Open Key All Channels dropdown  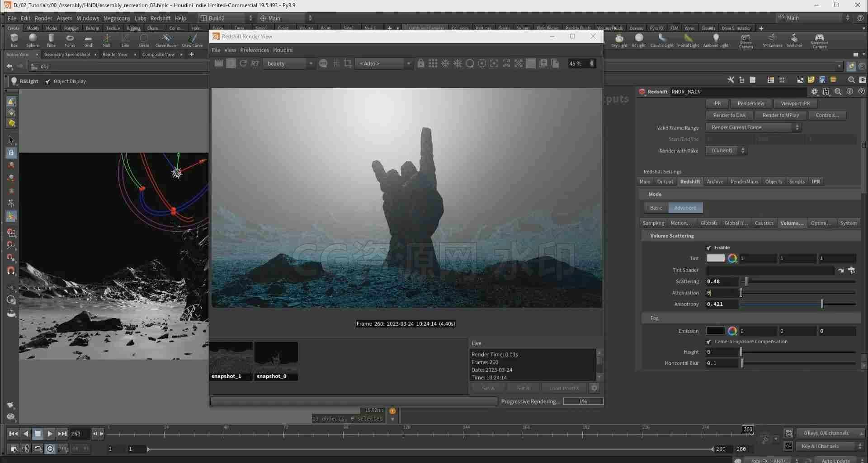[830, 446]
